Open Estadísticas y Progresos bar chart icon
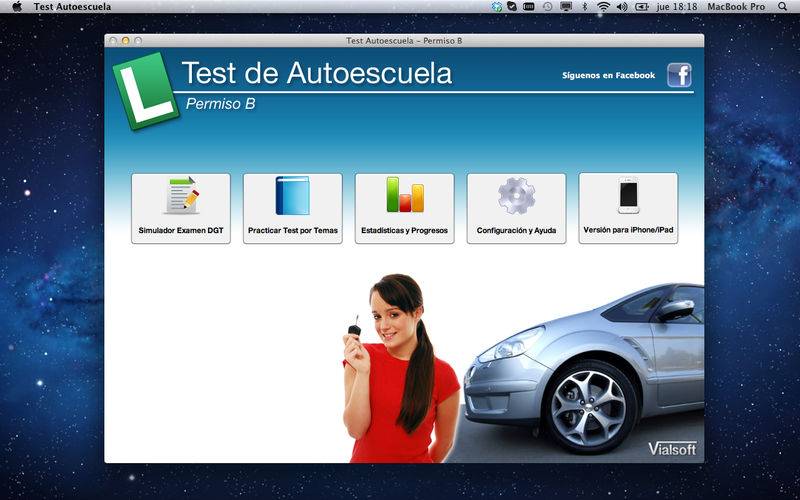 405,195
